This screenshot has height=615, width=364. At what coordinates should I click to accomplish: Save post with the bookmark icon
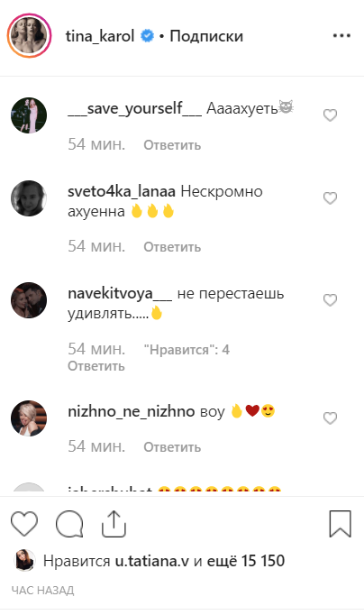coord(340,524)
